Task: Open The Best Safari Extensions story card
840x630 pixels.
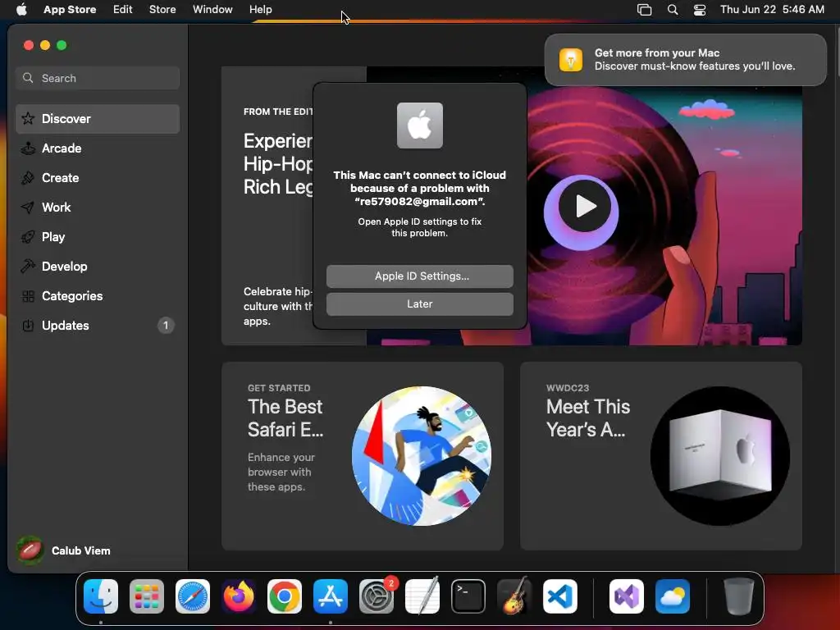Action: [x=362, y=456]
